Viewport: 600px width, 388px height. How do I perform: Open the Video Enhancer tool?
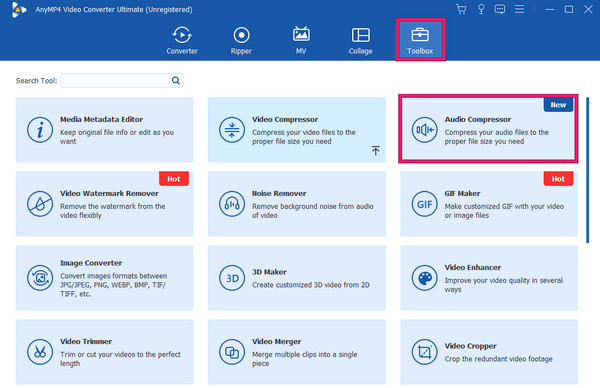coord(489,278)
